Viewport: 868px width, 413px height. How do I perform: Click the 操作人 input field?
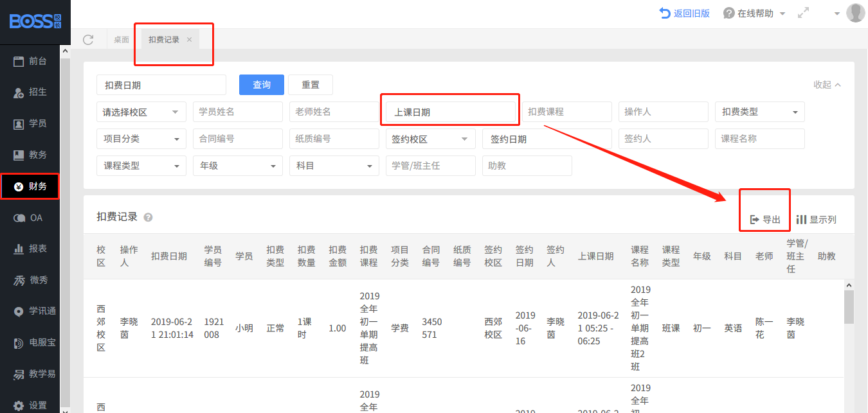point(664,112)
